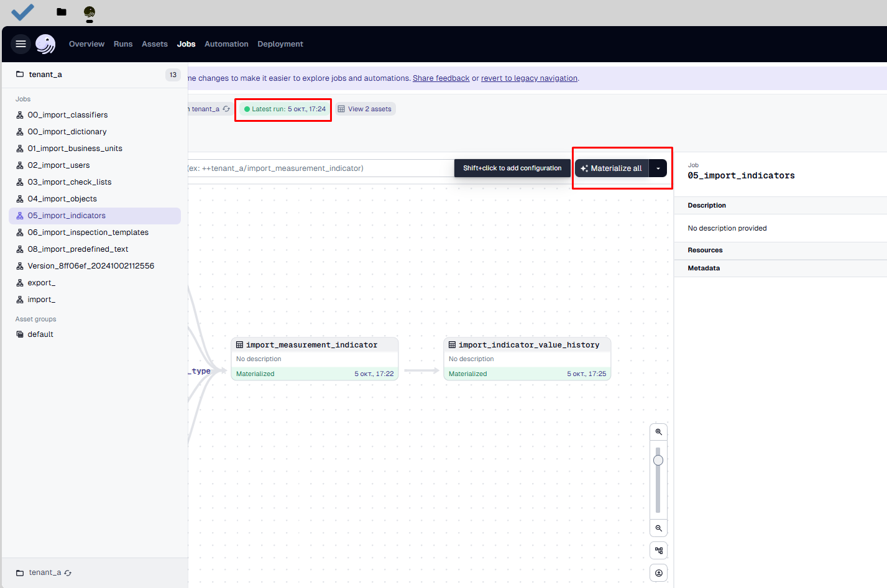Image resolution: width=887 pixels, height=588 pixels.
Task: Switch to the Runs tab
Action: tap(123, 44)
